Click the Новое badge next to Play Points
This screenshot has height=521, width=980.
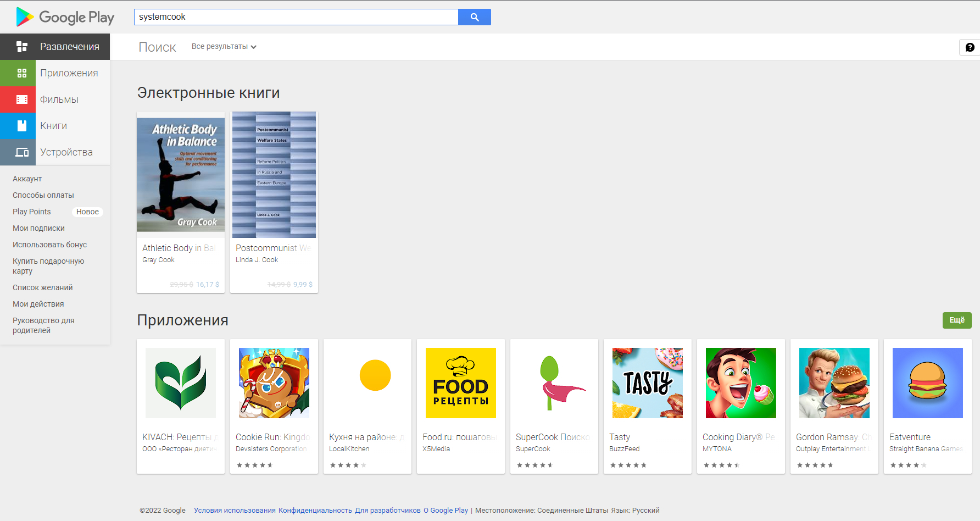(87, 212)
